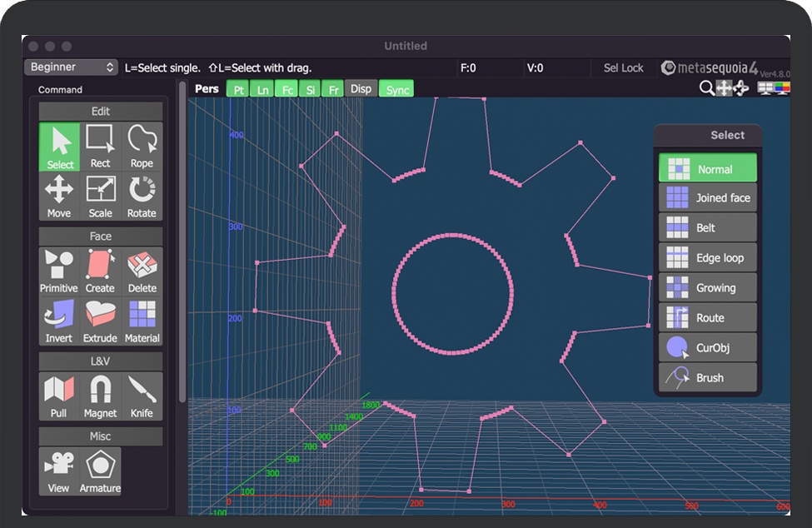This screenshot has height=528, width=812.
Task: Open the Primitive shapes tool
Action: tap(59, 271)
